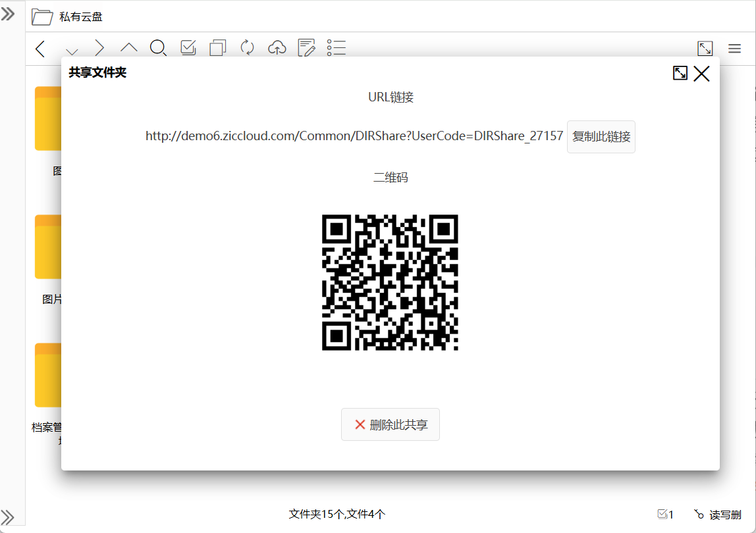The height and width of the screenshot is (533, 756).
Task: Click the 删除此共享 button
Action: (x=391, y=424)
